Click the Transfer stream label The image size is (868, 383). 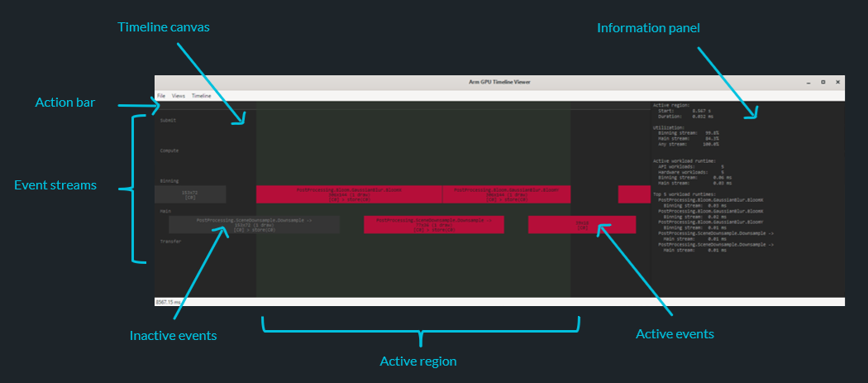pyautogui.click(x=170, y=242)
